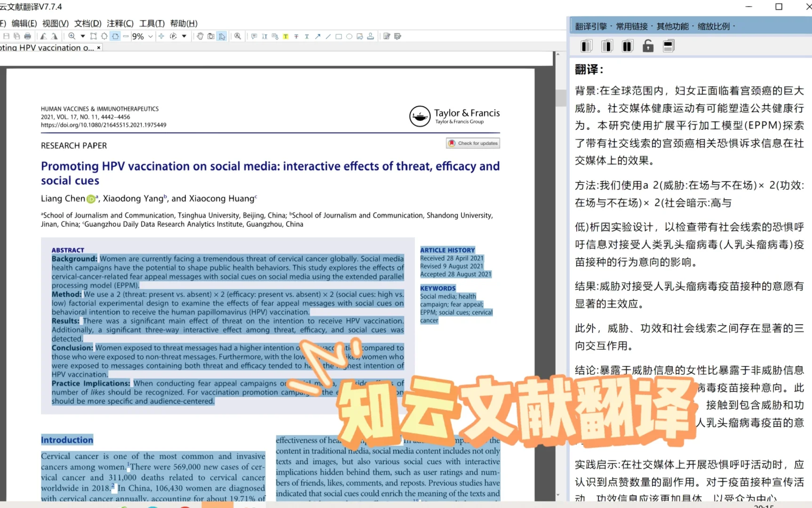
Task: Open the zoom tool dropdown arrow
Action: [83, 36]
